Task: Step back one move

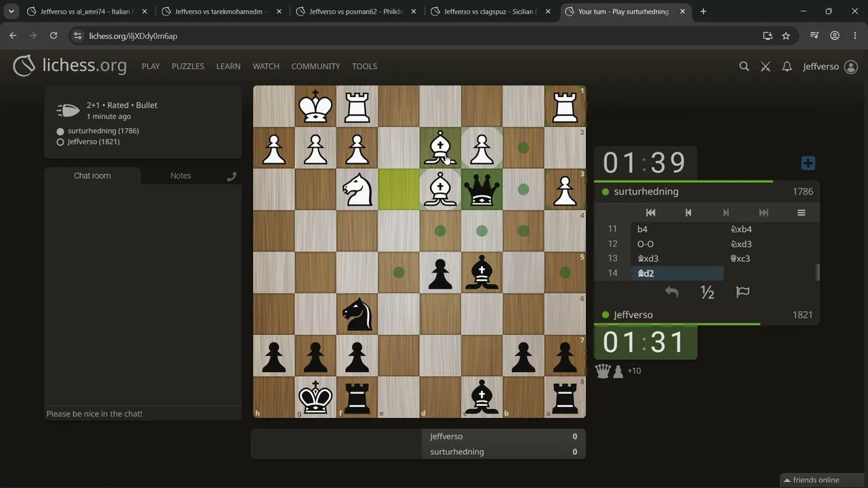Action: tap(688, 213)
